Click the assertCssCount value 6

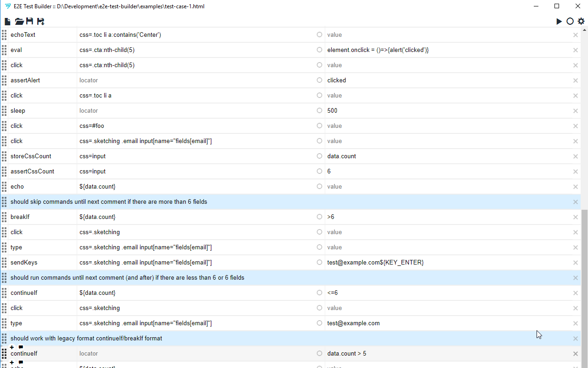point(448,172)
